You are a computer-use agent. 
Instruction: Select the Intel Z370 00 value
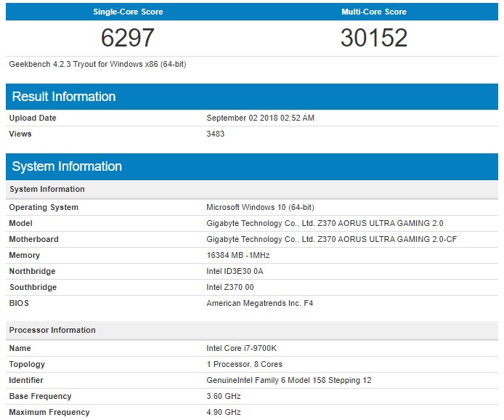[x=229, y=287]
